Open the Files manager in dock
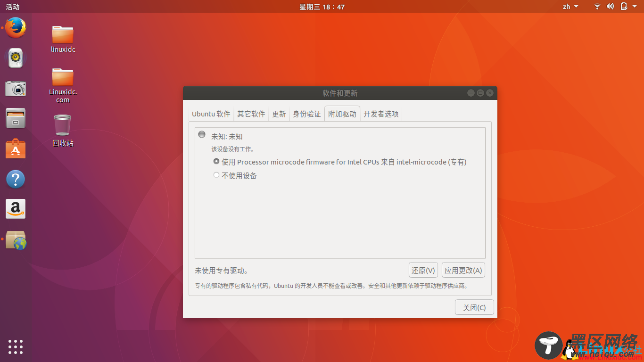Image resolution: width=644 pixels, height=362 pixels. 16,118
